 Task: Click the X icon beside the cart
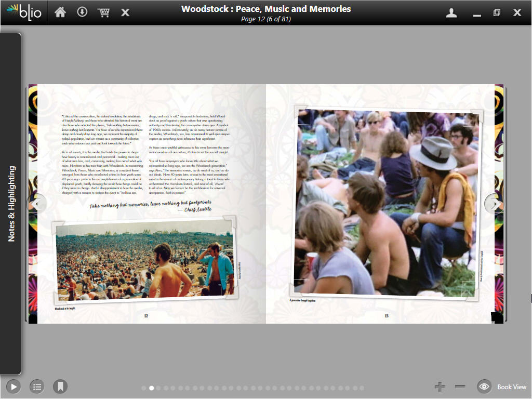(x=125, y=12)
